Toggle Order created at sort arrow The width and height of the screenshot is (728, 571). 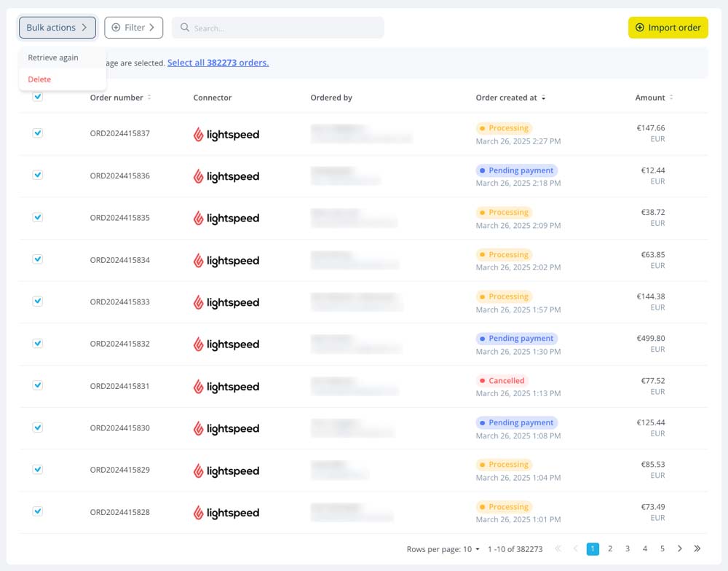click(x=543, y=98)
